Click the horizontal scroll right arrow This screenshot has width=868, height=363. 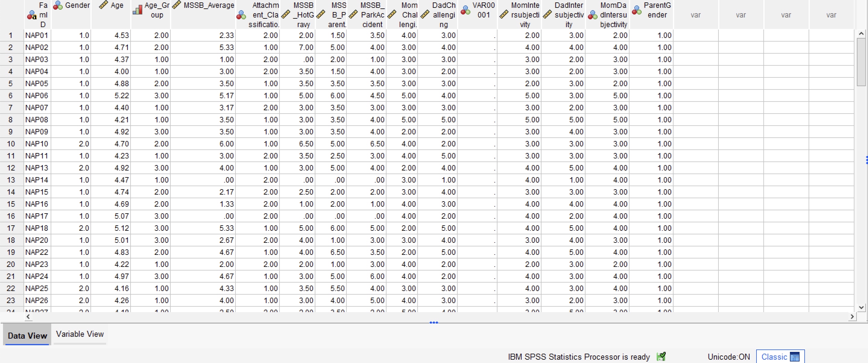coord(852,317)
